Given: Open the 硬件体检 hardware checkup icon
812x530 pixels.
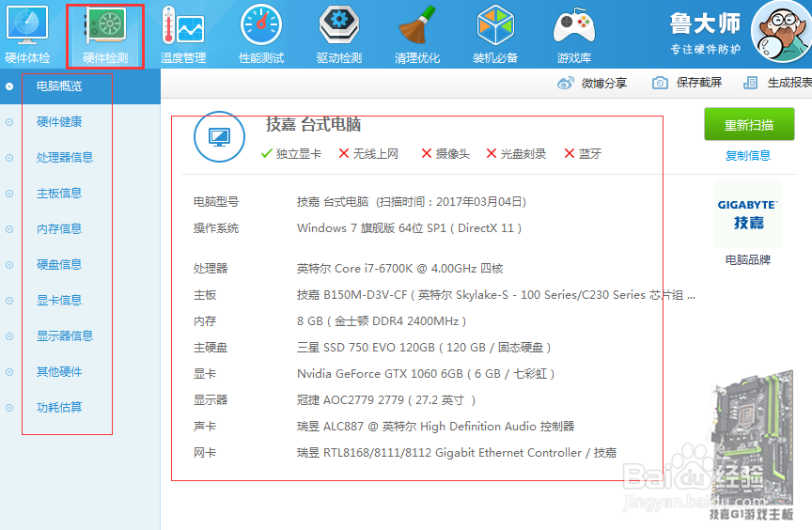Looking at the screenshot, I should coord(27,35).
